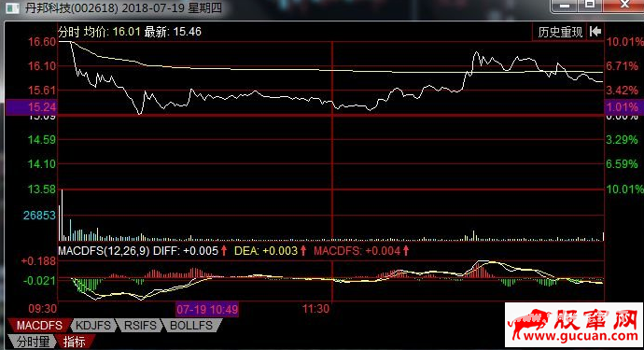Click the red up arrow after DEA value
644x350 pixels.
tap(303, 250)
